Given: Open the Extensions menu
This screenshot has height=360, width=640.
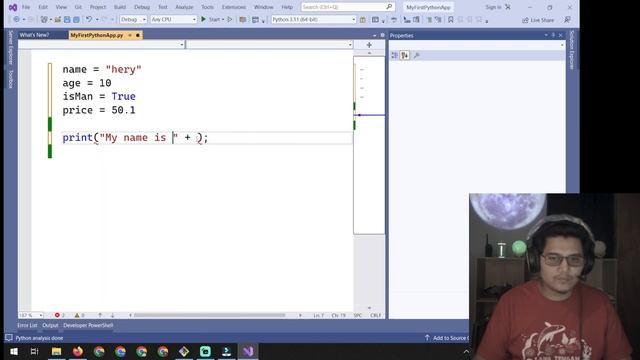Looking at the screenshot, I should pyautogui.click(x=234, y=7).
